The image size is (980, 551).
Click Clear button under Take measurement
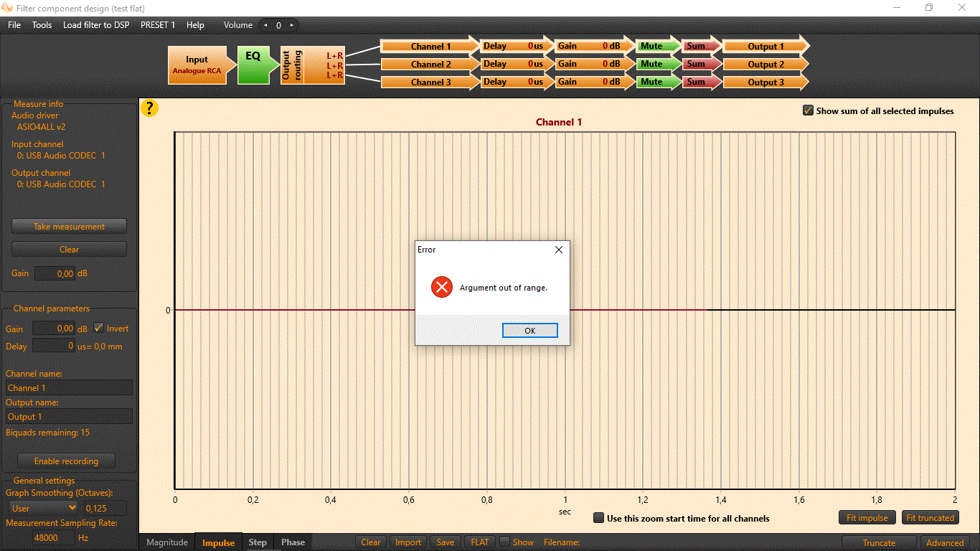(x=69, y=250)
